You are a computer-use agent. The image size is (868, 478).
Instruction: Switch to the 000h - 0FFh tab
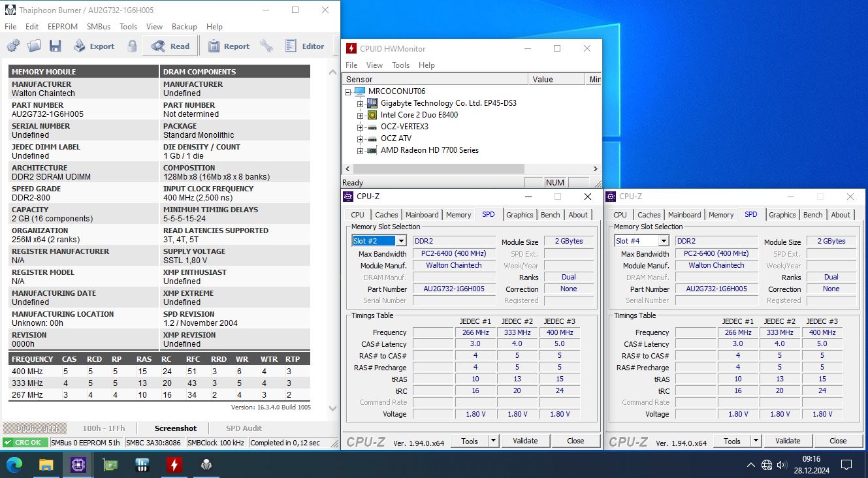pyautogui.click(x=35, y=428)
